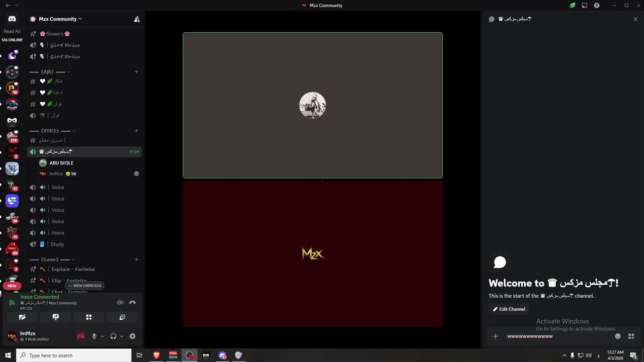Turn on camera in voice panel
The image size is (644, 362).
[x=22, y=317]
